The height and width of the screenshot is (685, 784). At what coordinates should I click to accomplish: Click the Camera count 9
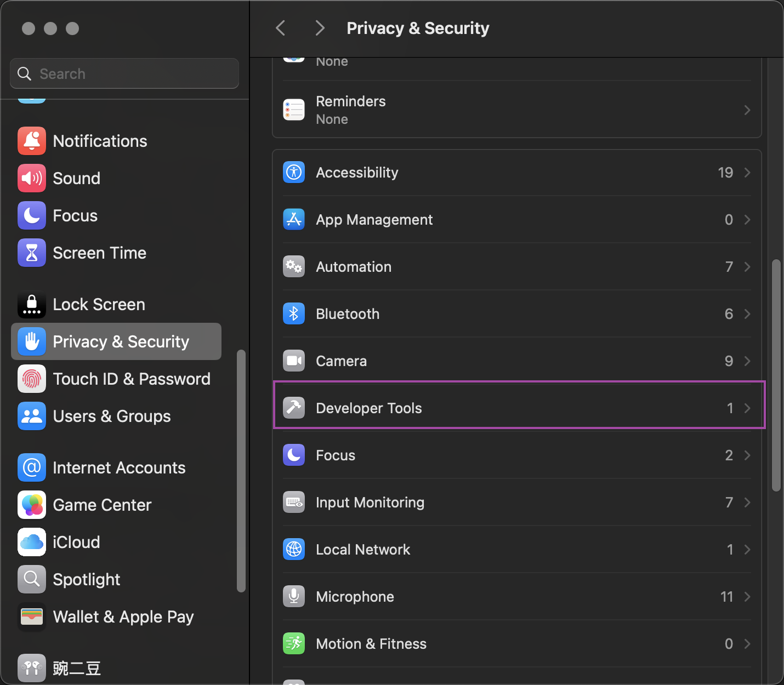coord(729,361)
